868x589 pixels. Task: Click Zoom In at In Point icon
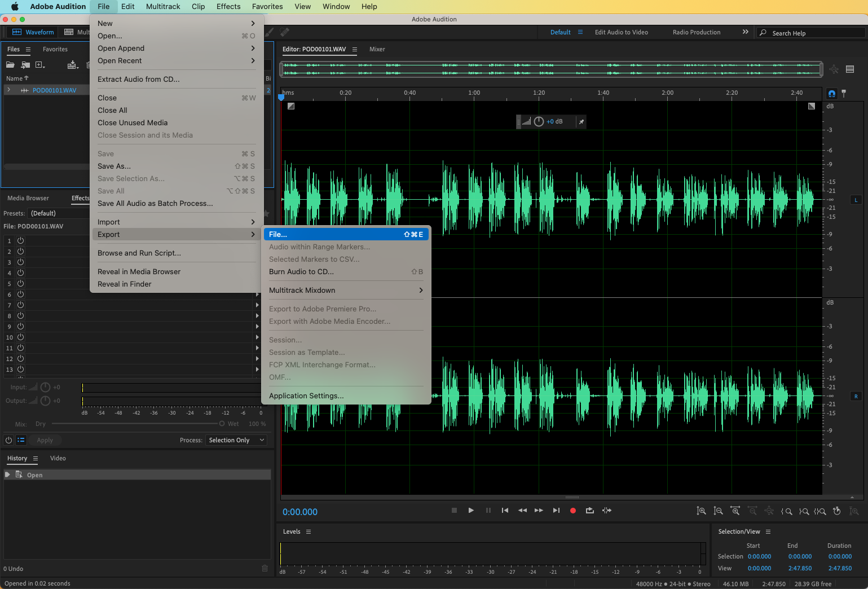tap(786, 511)
